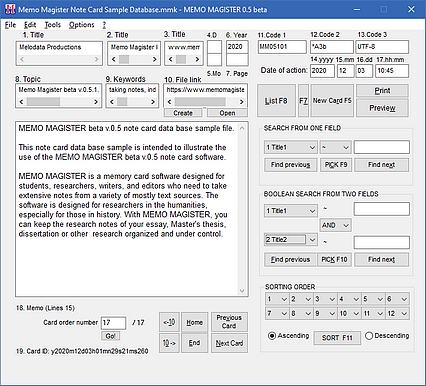The image size is (426, 386).
Task: Open sorting order dropdown 6
Action: coord(397,299)
